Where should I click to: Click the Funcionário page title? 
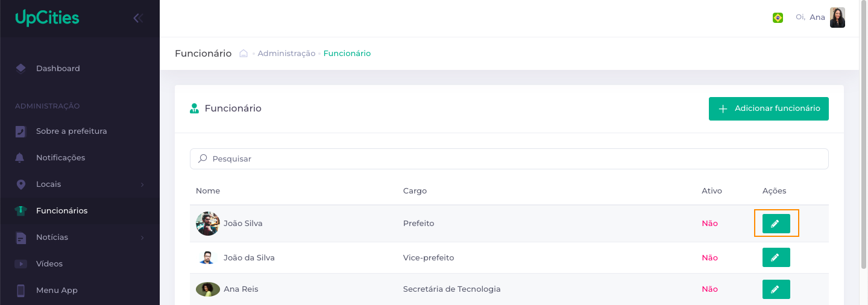point(203,53)
